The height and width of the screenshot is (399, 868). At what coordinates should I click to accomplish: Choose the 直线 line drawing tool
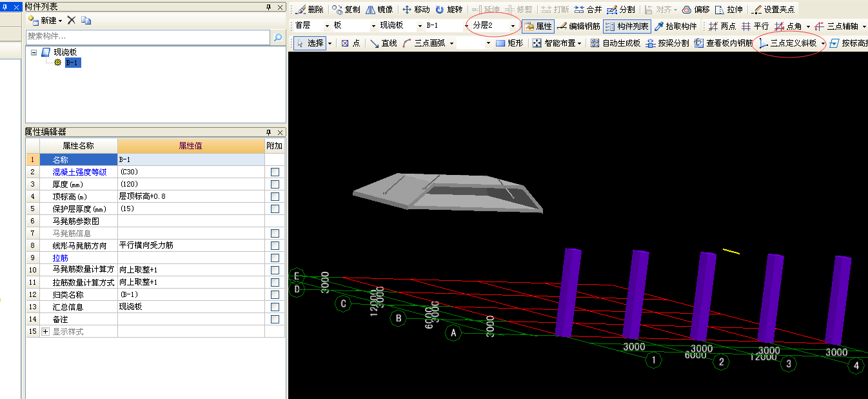[383, 43]
